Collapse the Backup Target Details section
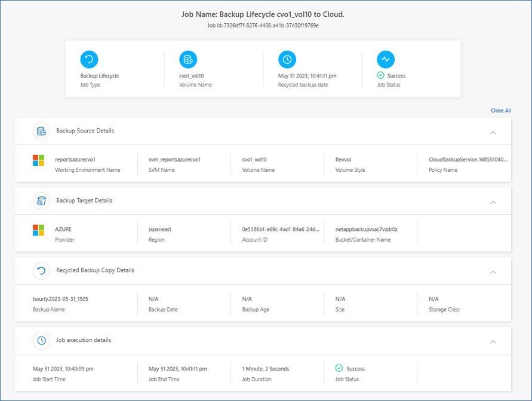Viewport: 532px width, 401px height. pos(493,202)
